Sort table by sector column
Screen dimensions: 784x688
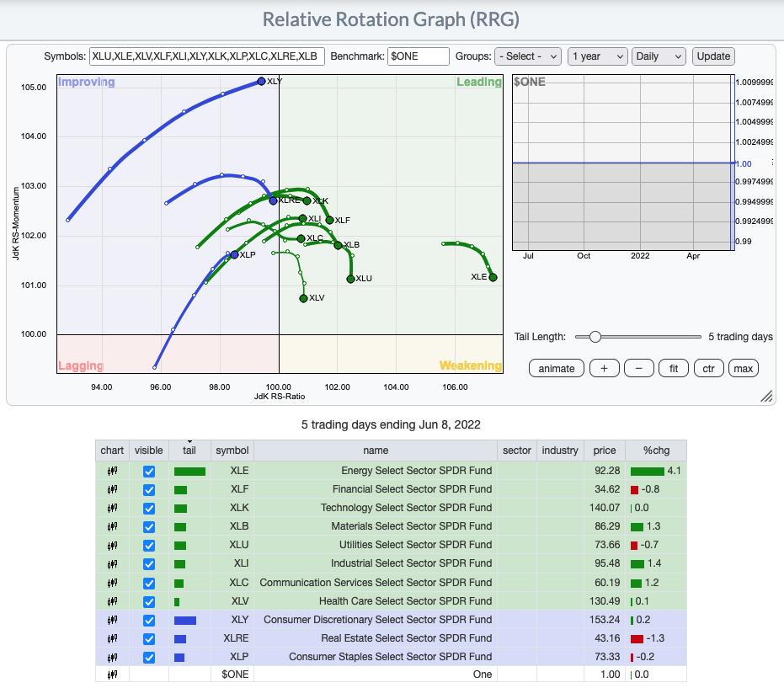(517, 450)
